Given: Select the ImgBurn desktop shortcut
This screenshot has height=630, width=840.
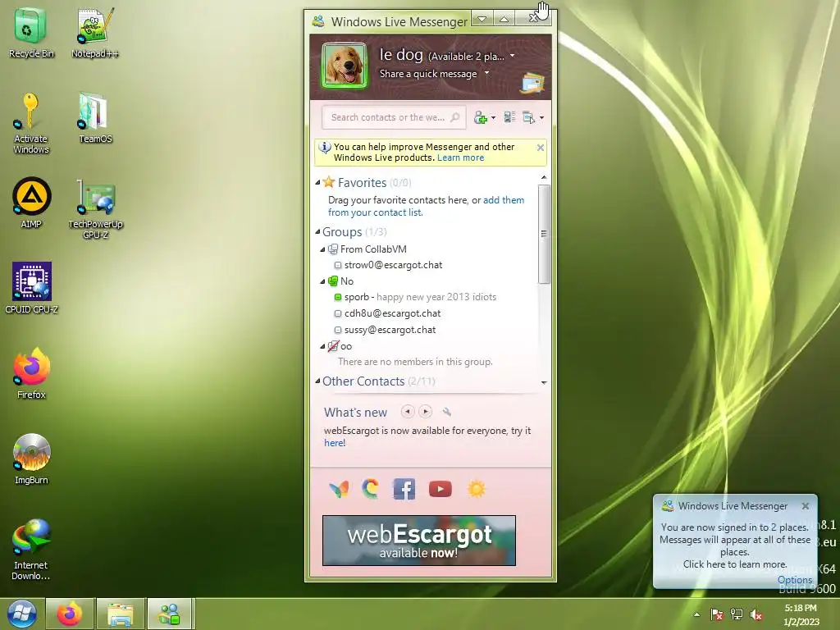Looking at the screenshot, I should point(31,459).
